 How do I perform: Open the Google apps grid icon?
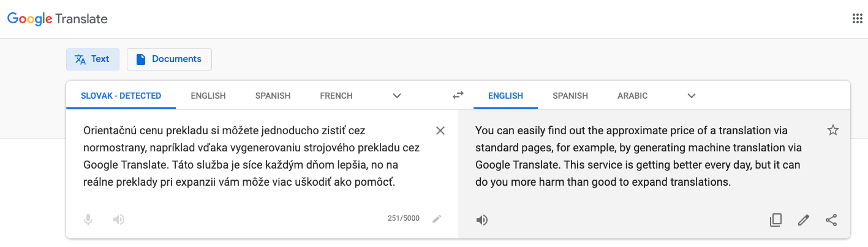point(857,18)
